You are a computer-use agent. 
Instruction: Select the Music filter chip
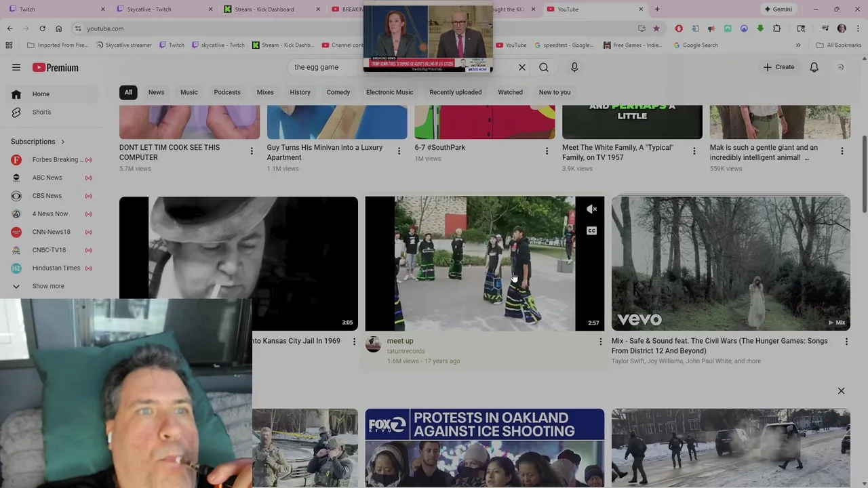pyautogui.click(x=189, y=92)
